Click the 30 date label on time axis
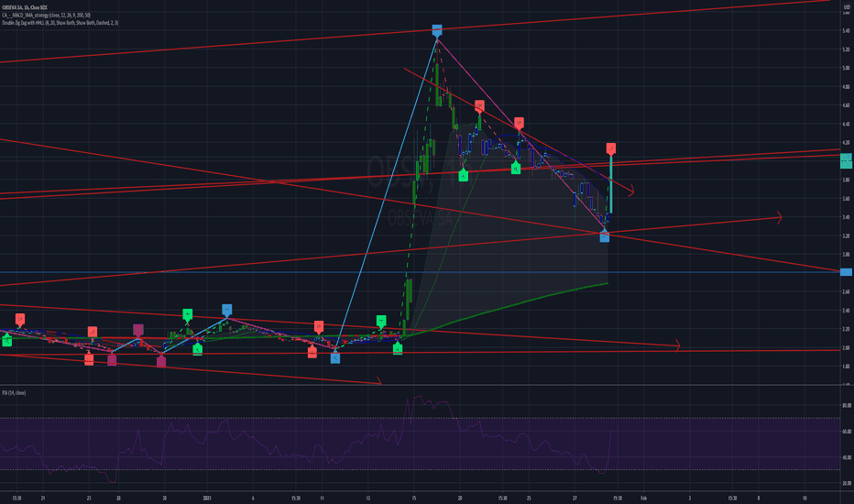This screenshot has height=504, width=854. 164,498
